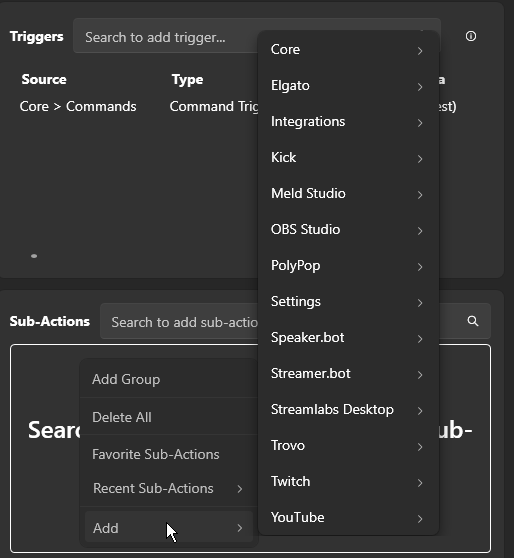This screenshot has width=514, height=558.
Task: Select Favorite Sub-Actions menu entry
Action: coord(169,454)
